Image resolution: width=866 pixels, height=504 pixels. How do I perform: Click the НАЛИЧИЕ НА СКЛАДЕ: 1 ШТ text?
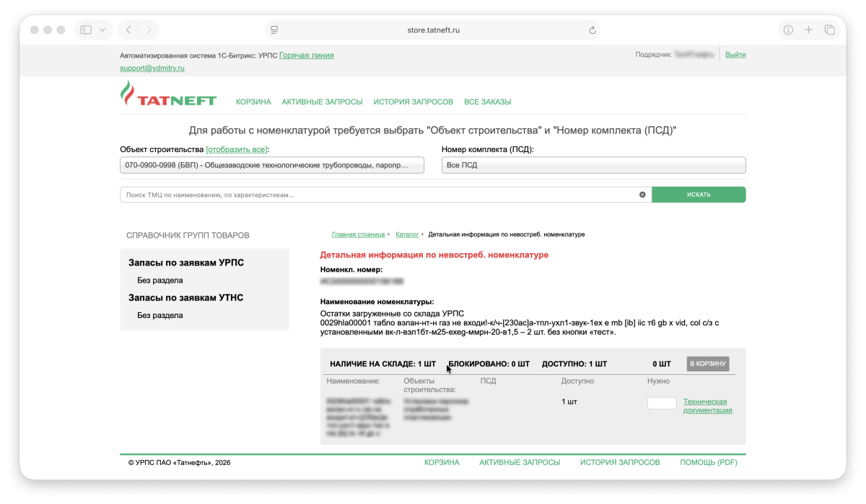tap(383, 364)
